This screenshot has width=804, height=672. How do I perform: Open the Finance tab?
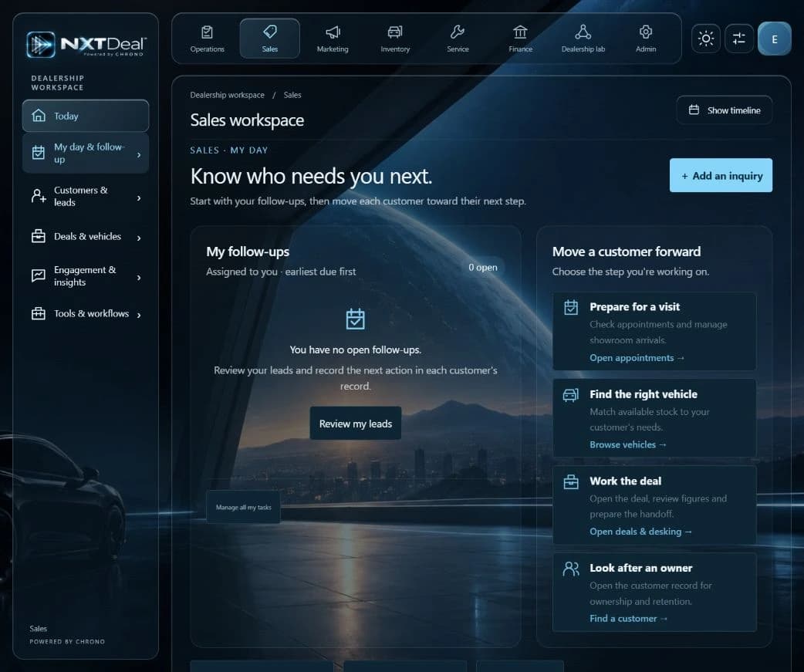tap(521, 39)
